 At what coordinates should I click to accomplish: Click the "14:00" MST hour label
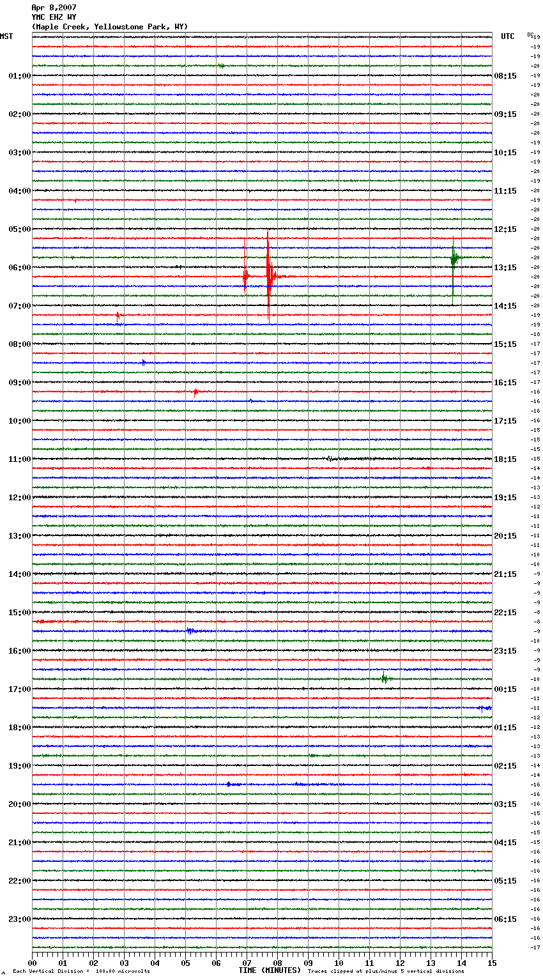pos(20,574)
